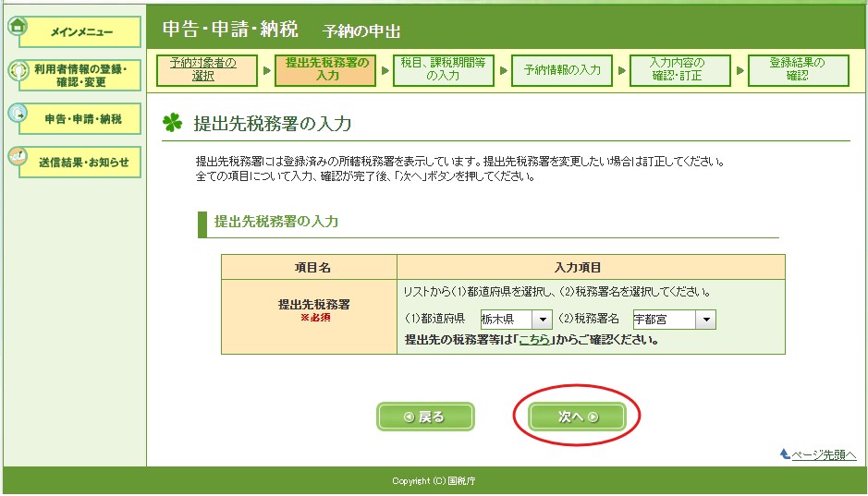868x496 pixels.
Task: Follow the こちら link for tax offices
Action: pyautogui.click(x=534, y=340)
